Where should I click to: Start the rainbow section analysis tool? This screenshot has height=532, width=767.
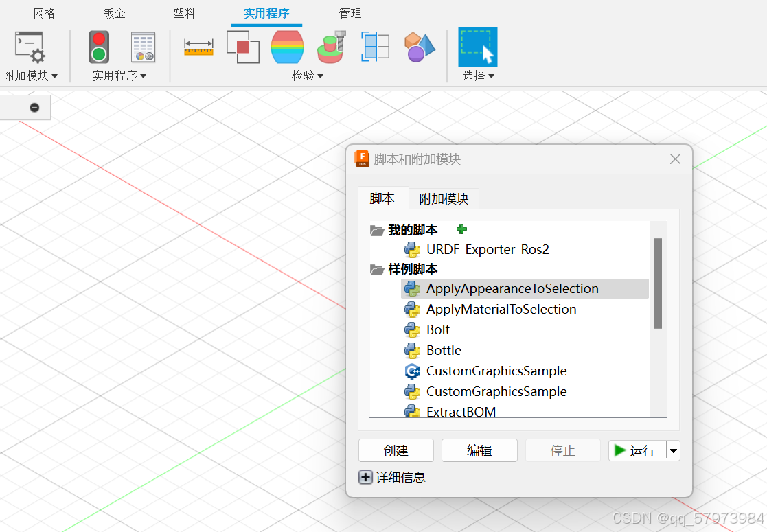286,47
